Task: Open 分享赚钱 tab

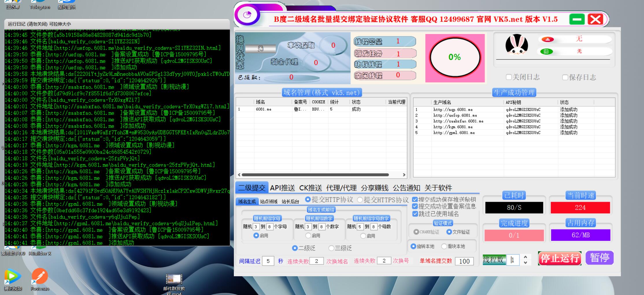Action: 375,188
